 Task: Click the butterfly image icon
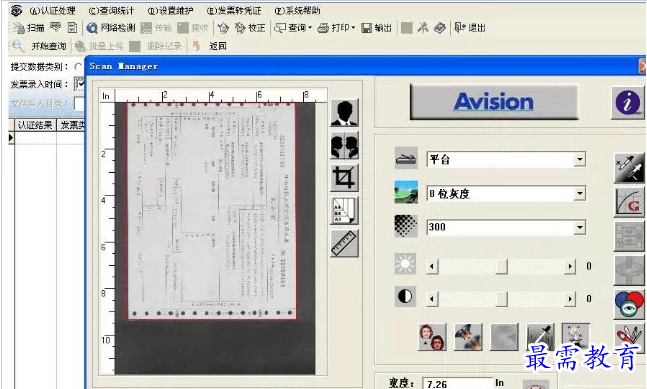click(x=468, y=337)
